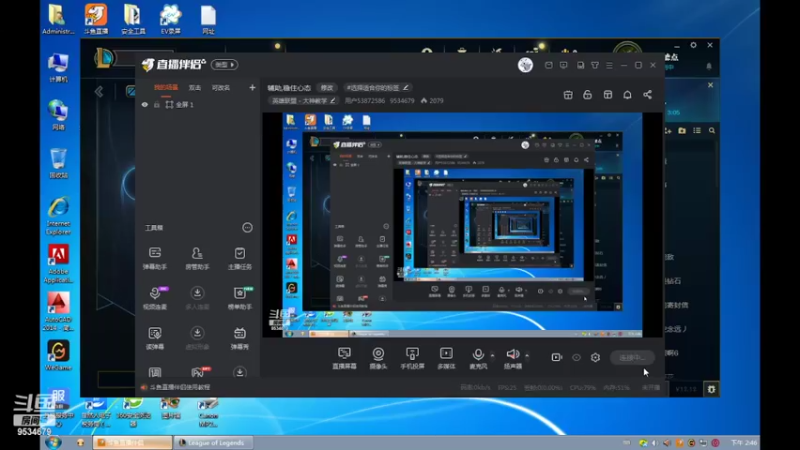Switch to the 可改名 scene tab
The image size is (800, 450).
[x=221, y=88]
